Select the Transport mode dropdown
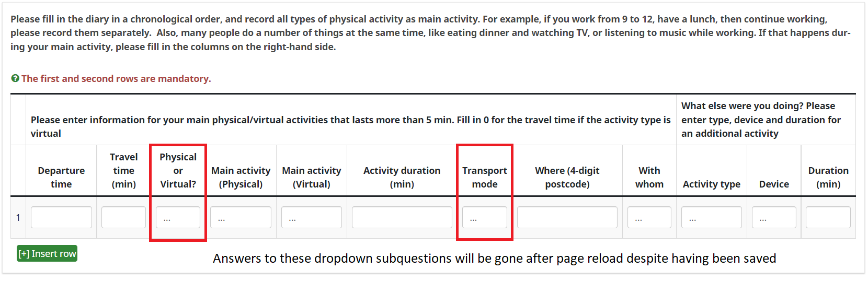Viewport: 868px width, 281px height. pos(484,217)
